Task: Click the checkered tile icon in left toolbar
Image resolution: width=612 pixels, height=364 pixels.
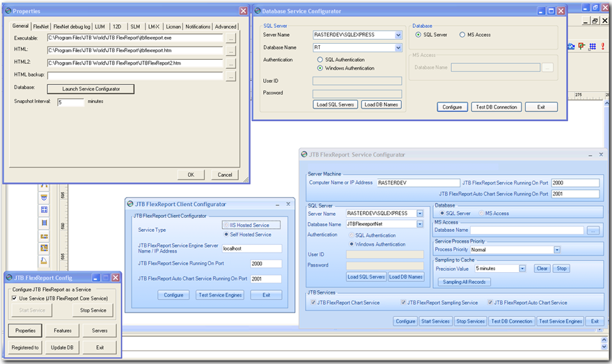Action: tap(44, 248)
